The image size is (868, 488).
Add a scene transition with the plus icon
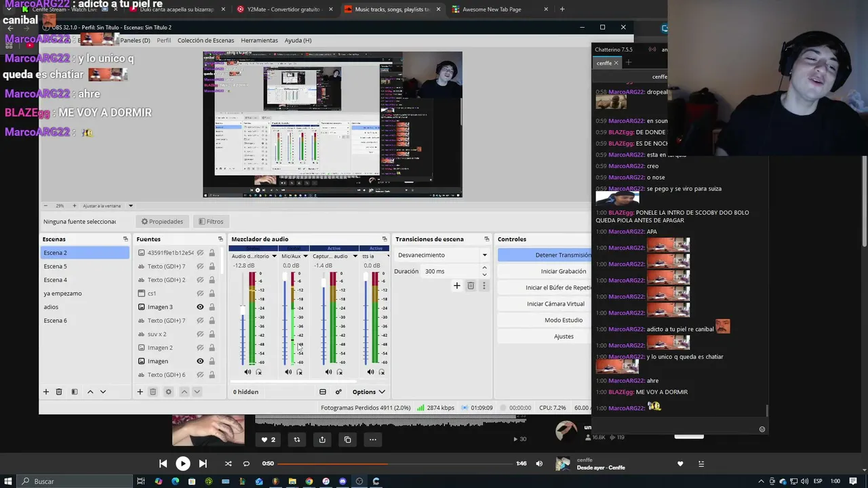(457, 286)
